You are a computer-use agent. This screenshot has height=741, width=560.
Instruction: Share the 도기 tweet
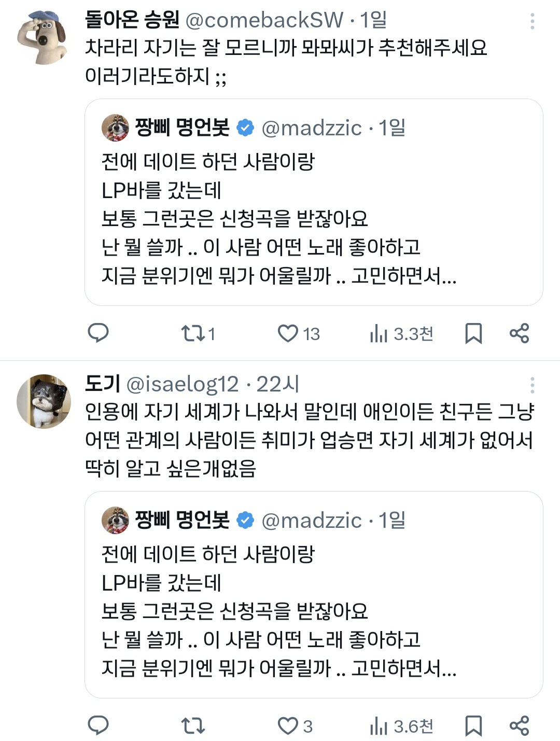tap(519, 725)
